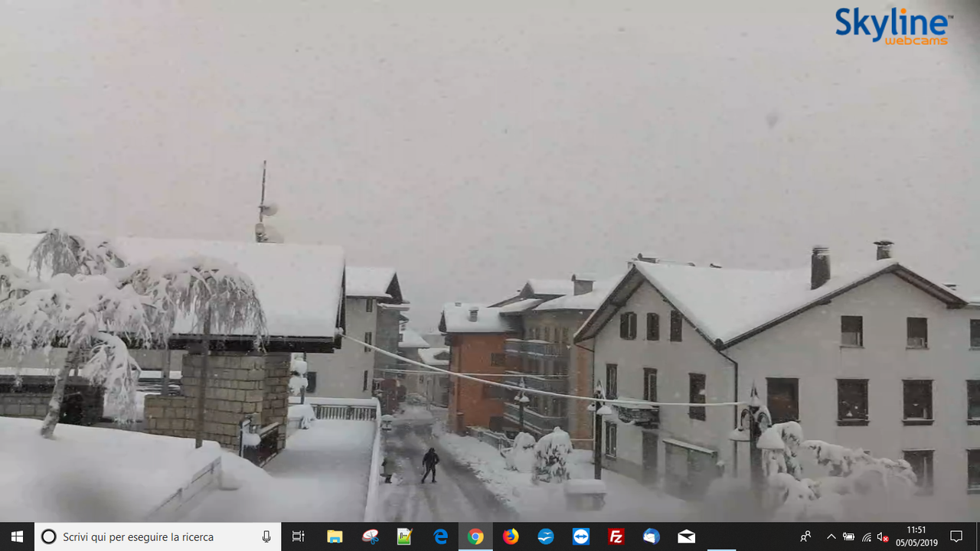
Task: Open the green notepad app taskbar icon
Action: point(405,536)
